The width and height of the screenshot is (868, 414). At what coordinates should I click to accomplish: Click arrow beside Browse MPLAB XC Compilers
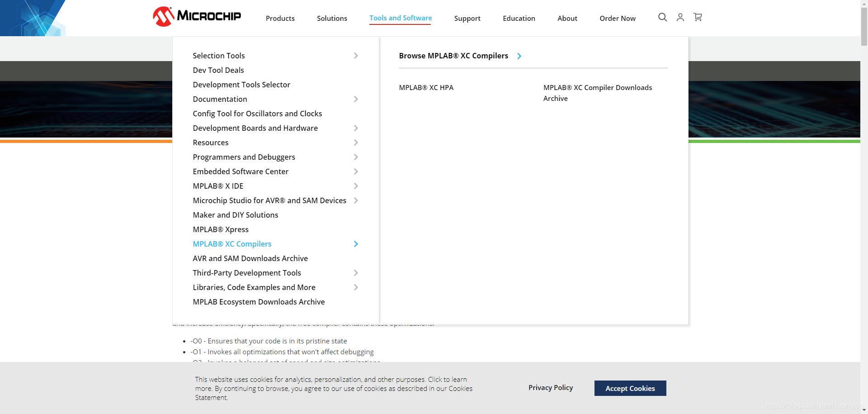tap(519, 56)
